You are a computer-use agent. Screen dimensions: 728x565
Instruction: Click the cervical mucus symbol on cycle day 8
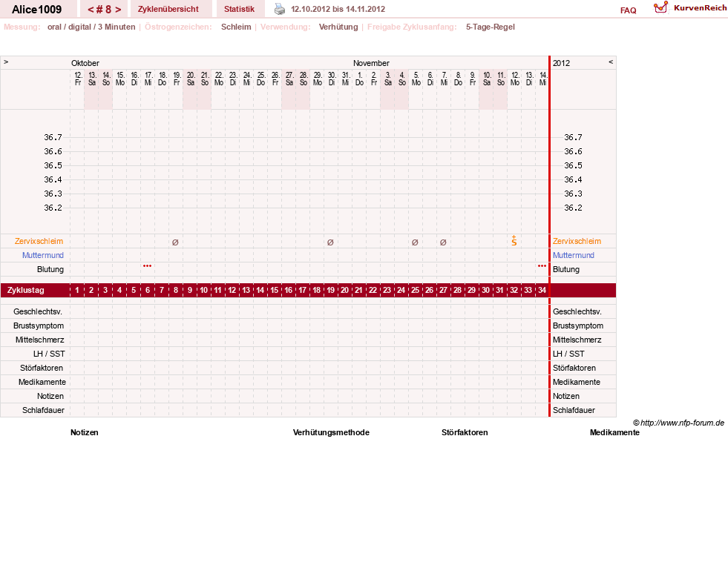click(x=175, y=242)
